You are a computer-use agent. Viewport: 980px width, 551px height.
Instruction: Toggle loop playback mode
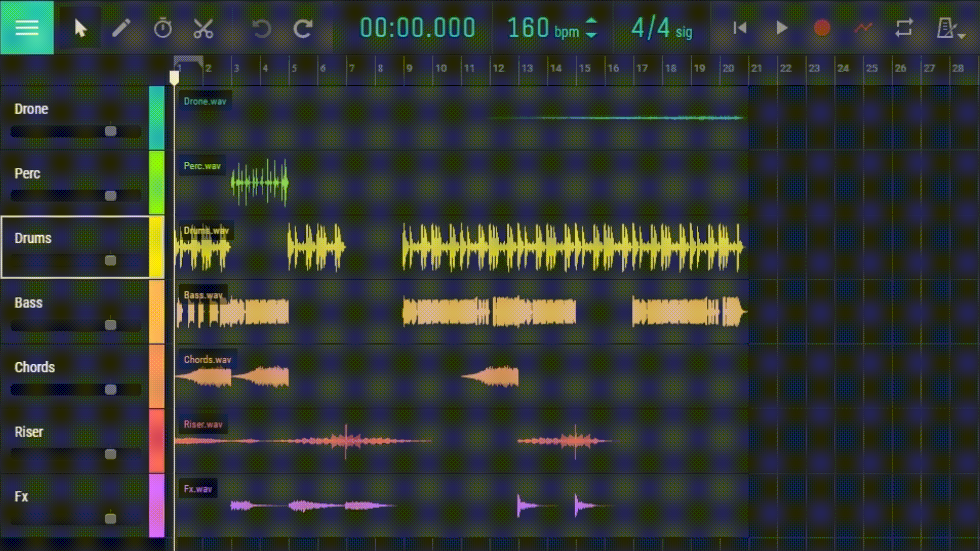pos(903,28)
